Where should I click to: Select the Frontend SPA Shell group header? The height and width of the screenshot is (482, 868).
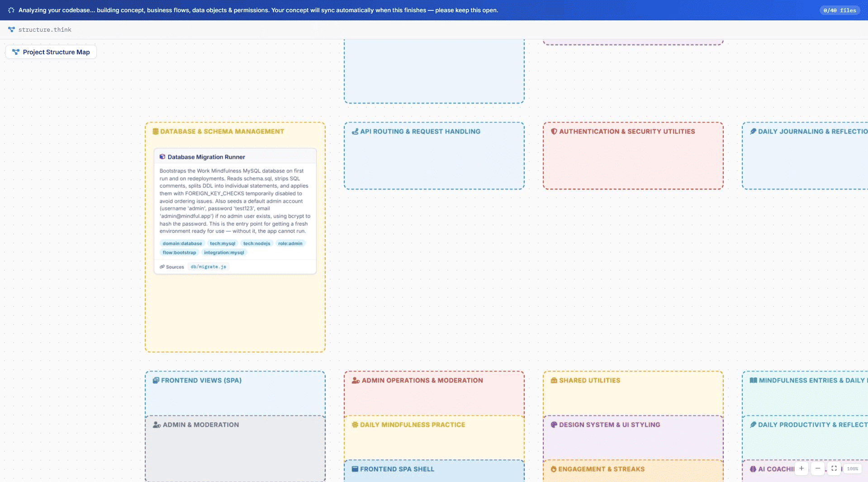pyautogui.click(x=397, y=469)
